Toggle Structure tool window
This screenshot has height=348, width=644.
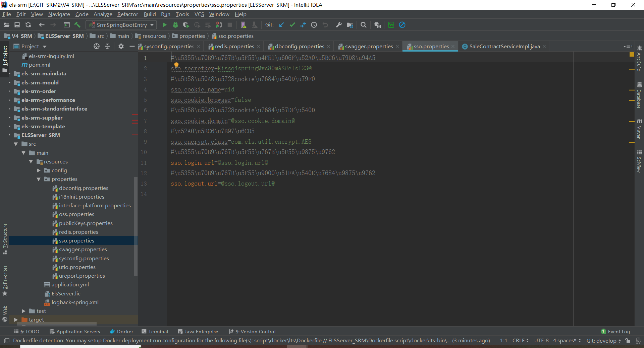click(x=5, y=239)
